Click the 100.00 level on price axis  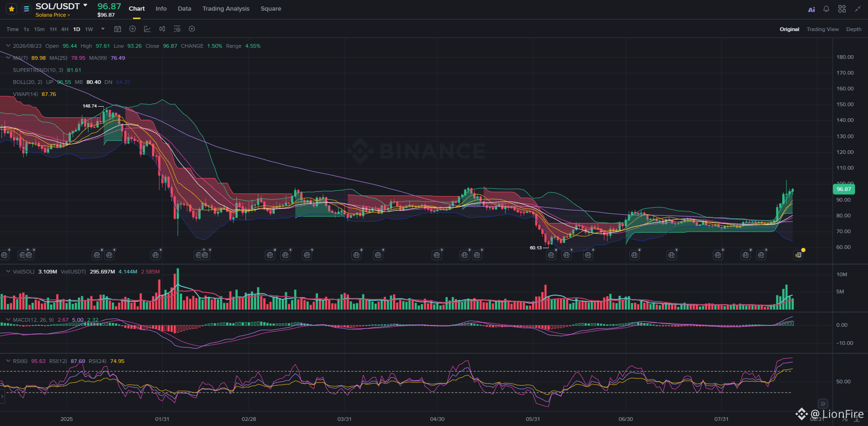pyautogui.click(x=845, y=184)
